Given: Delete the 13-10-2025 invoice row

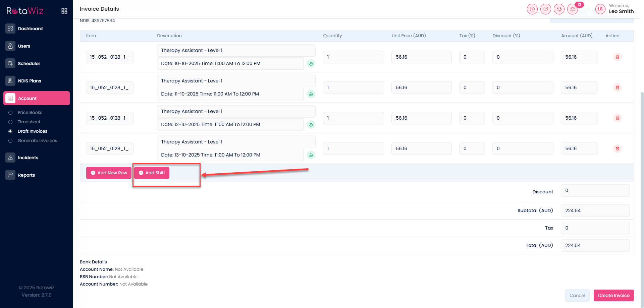Looking at the screenshot, I should 617,148.
